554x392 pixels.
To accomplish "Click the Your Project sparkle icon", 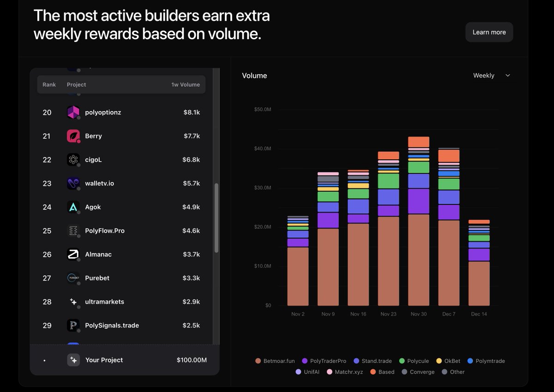I will click(73, 360).
